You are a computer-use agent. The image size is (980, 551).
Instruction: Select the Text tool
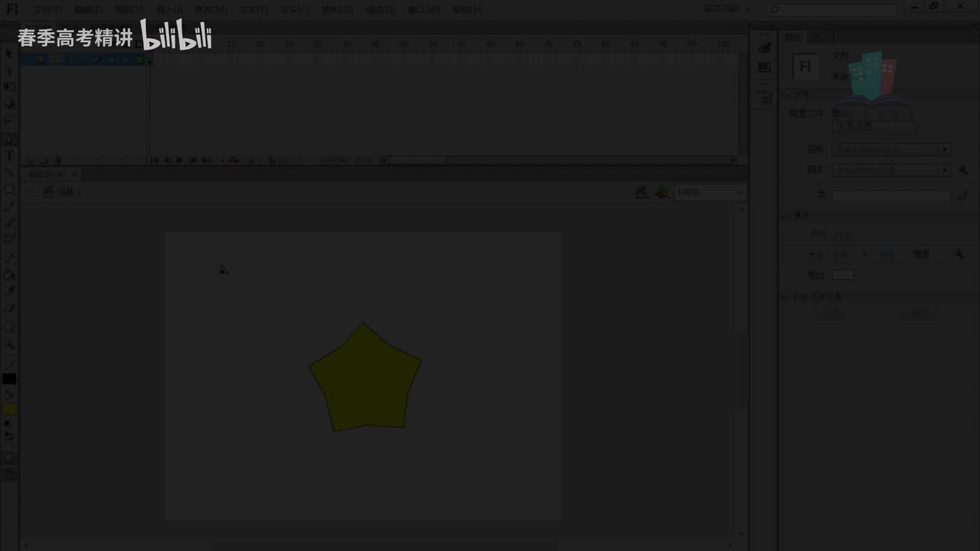[x=9, y=156]
